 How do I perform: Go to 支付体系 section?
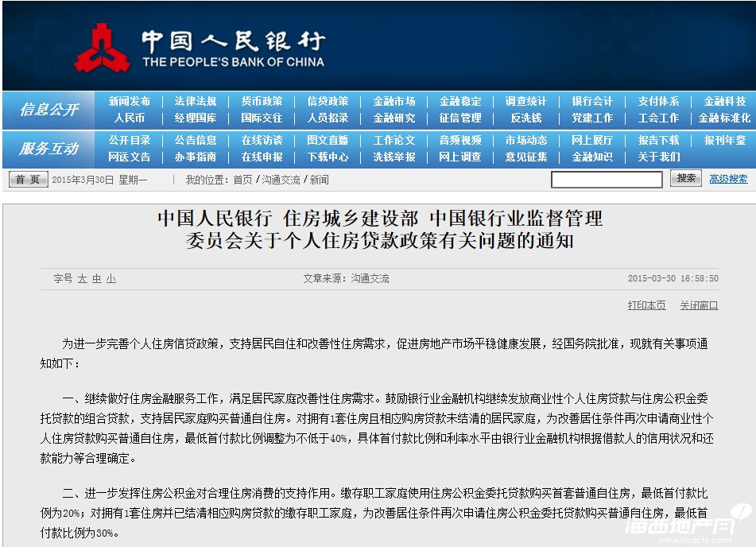click(x=658, y=101)
